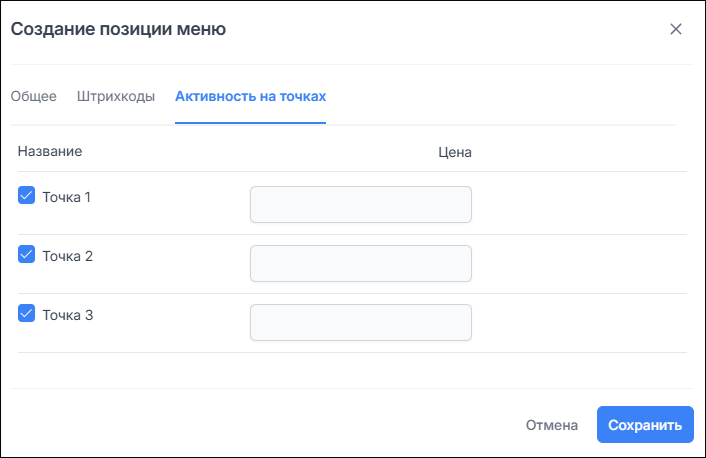Screen dimensions: 706x458
Task: Close the menu item creation dialog
Action: [x=675, y=29]
